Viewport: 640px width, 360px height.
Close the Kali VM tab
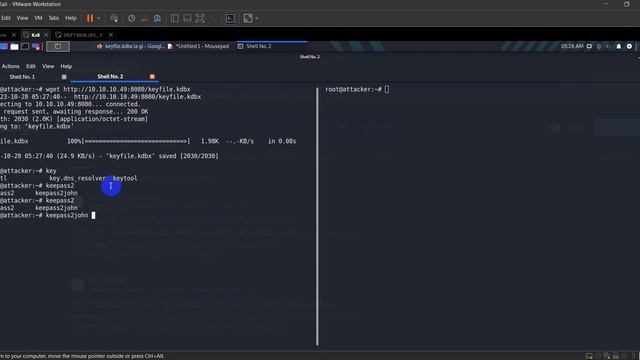pyautogui.click(x=46, y=35)
